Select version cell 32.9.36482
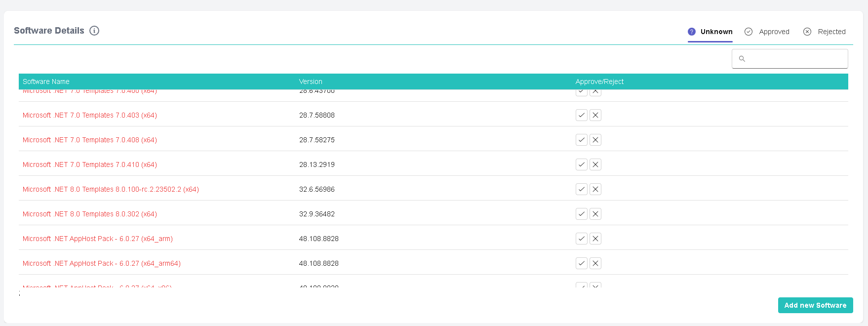 pyautogui.click(x=317, y=214)
